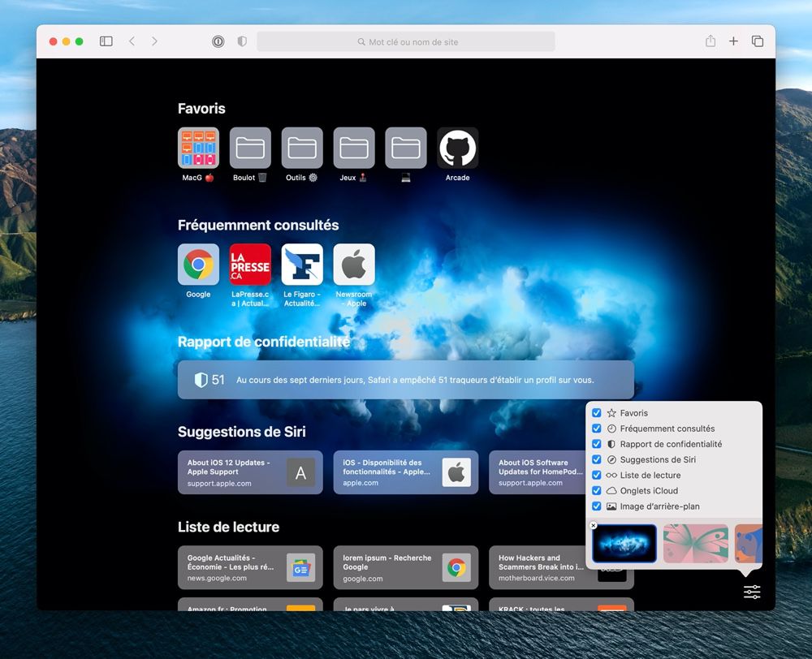The image size is (812, 659).
Task: Click the Share button in toolbar
Action: tap(710, 41)
